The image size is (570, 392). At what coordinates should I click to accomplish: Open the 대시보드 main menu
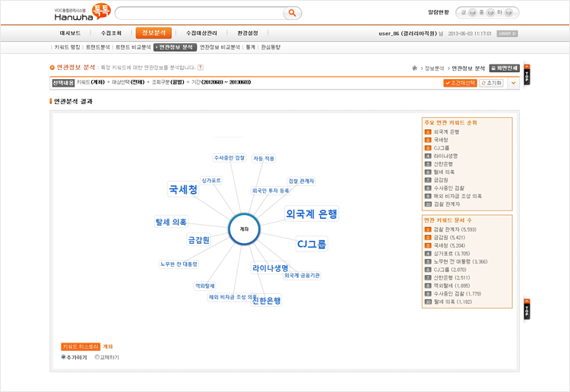coord(70,33)
